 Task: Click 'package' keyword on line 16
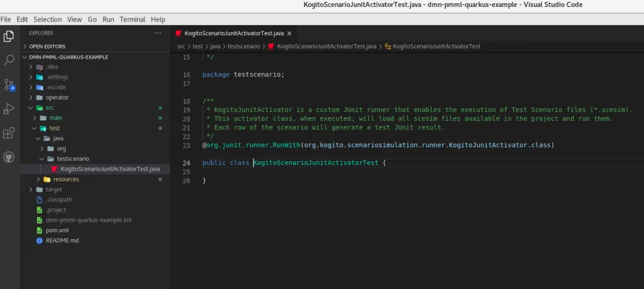click(216, 75)
